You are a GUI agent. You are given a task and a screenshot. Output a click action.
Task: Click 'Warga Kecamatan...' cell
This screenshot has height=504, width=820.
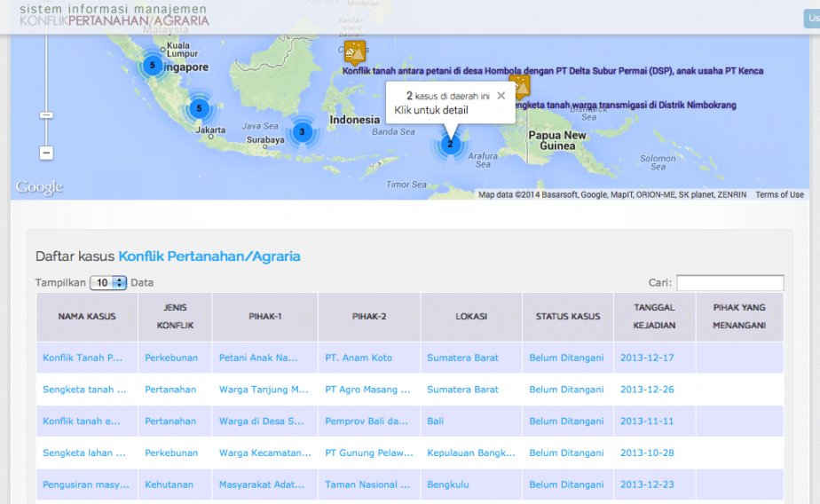point(265,453)
